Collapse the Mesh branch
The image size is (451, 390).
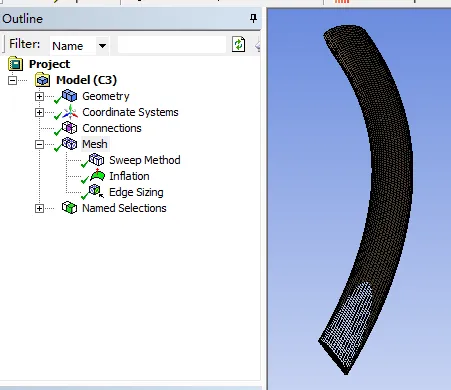39,144
